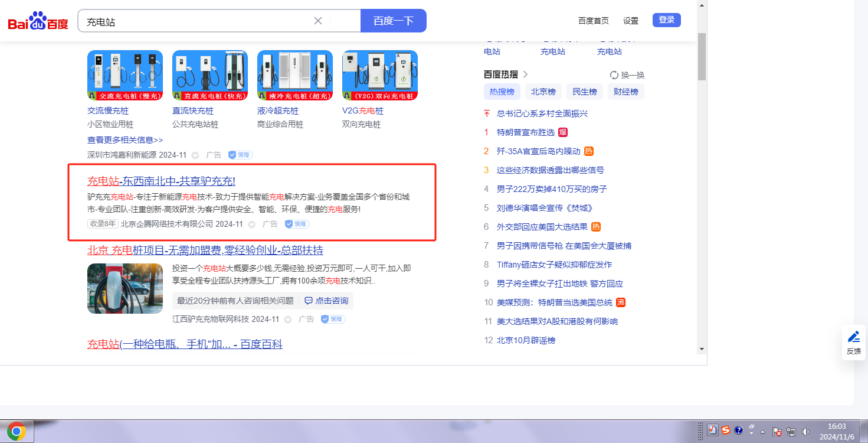Clear the search box with the X icon
Viewport: 868px width, 443px height.
coord(318,21)
